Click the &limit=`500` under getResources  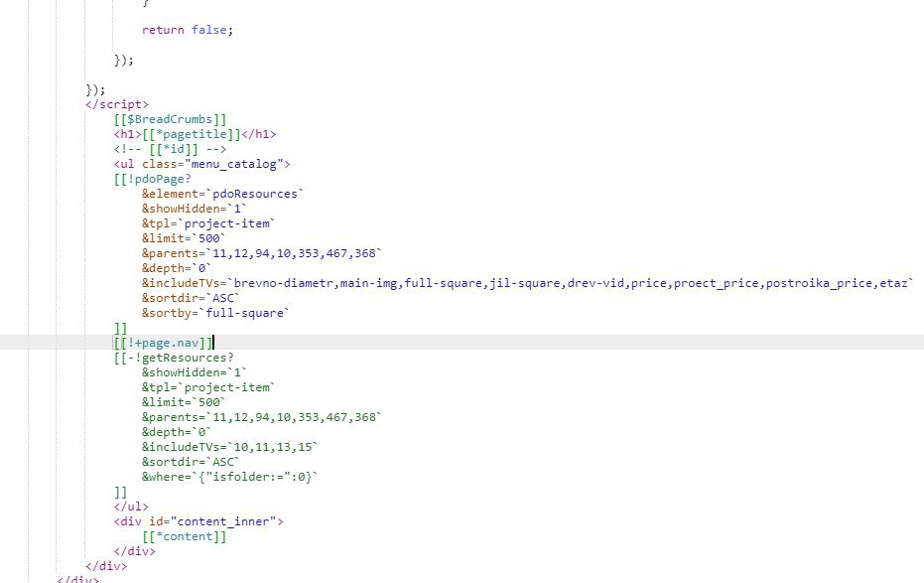(x=184, y=402)
